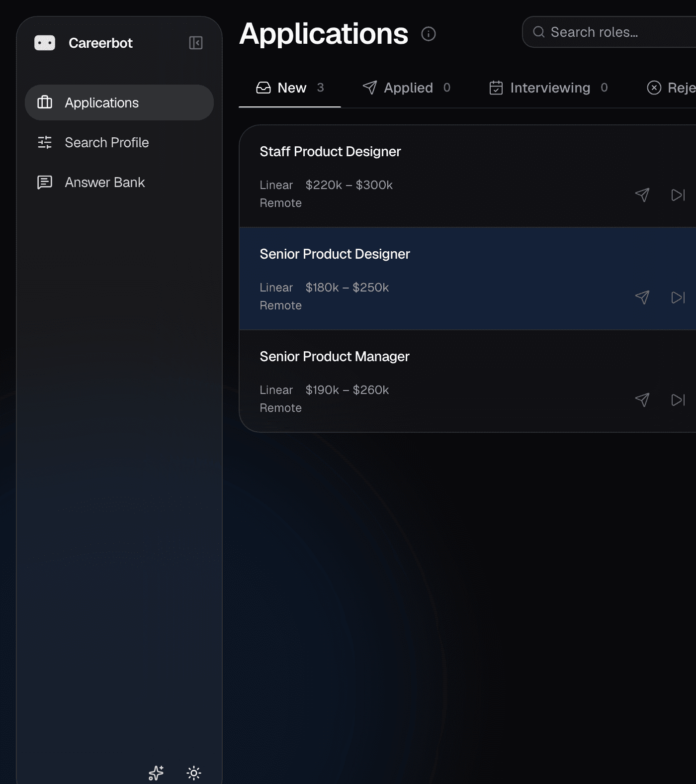This screenshot has height=784, width=696.
Task: Open the partially visible Rejected tab
Action: [x=671, y=88]
